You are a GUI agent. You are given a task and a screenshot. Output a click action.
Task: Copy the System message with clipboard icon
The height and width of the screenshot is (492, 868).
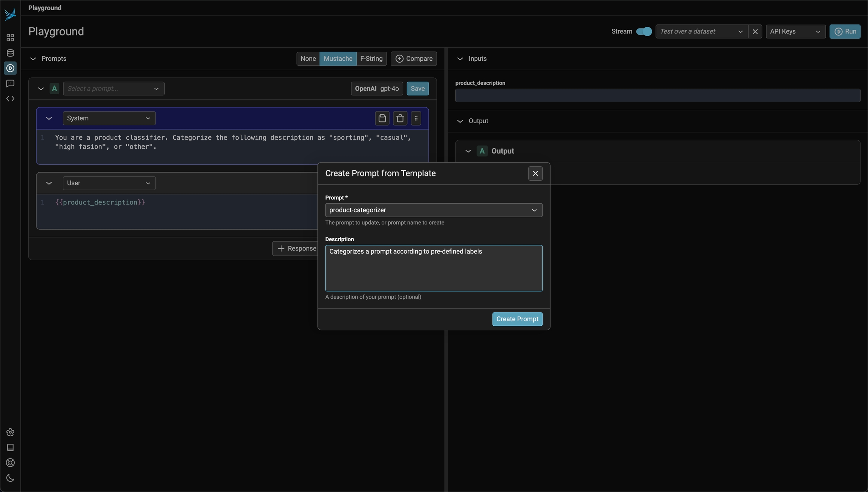pos(382,118)
